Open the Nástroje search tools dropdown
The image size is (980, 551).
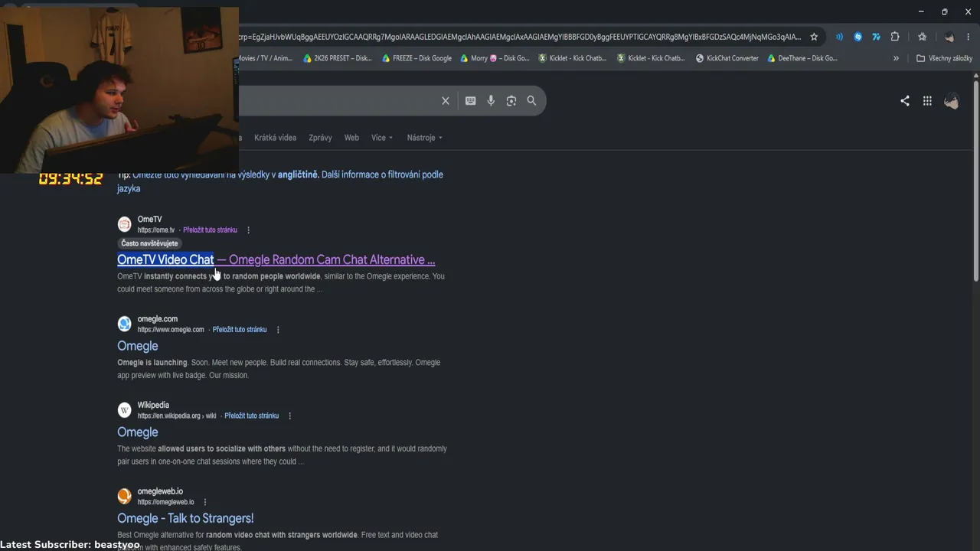click(425, 138)
